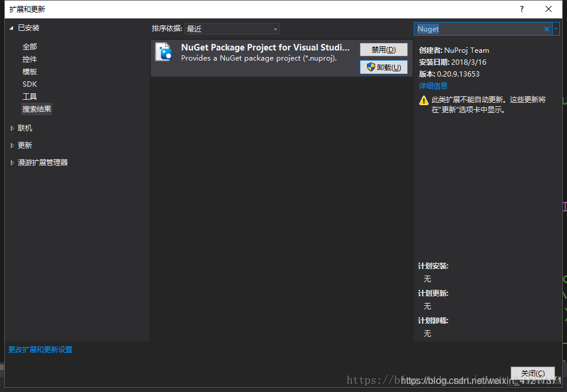Click install date 2018/3/16 text
This screenshot has width=567, height=392.
click(468, 62)
